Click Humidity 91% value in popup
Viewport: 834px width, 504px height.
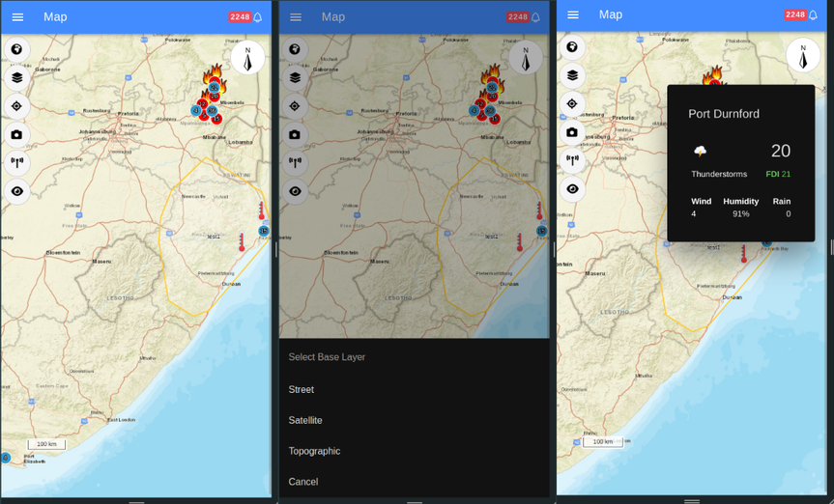click(741, 213)
